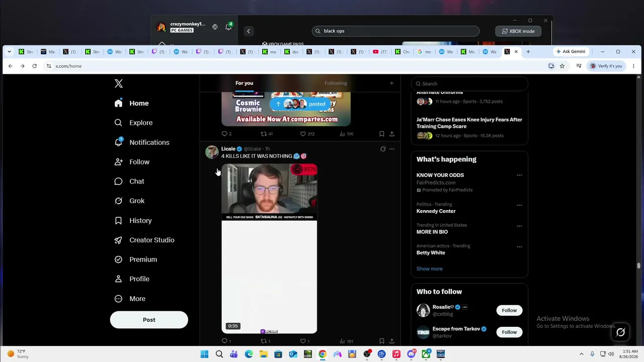Open the Betty White trend
644x362 pixels.
[x=431, y=253]
